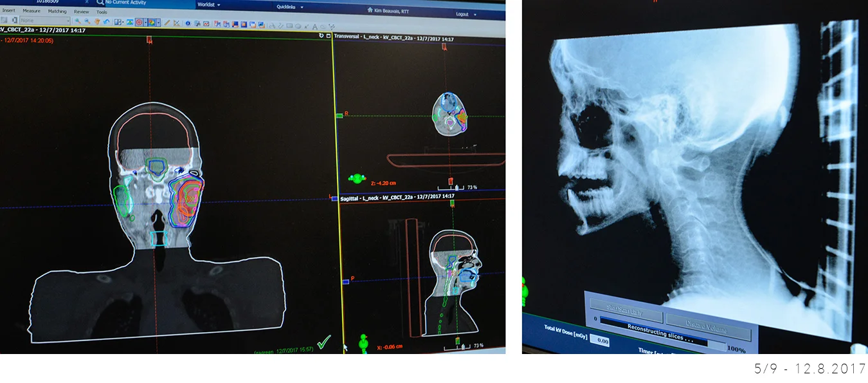Click the color blend toolbar icon
This screenshot has width=868, height=383.
[x=152, y=23]
